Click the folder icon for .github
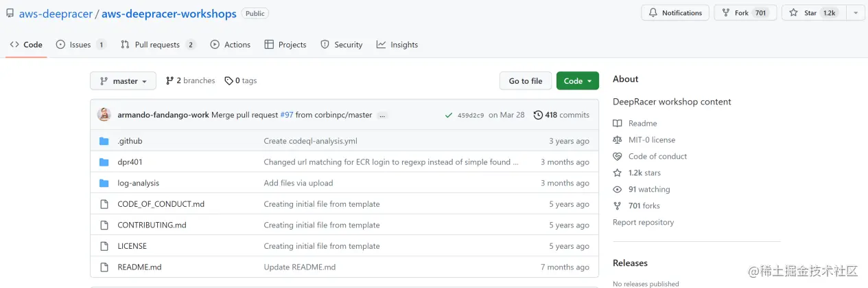 104,141
